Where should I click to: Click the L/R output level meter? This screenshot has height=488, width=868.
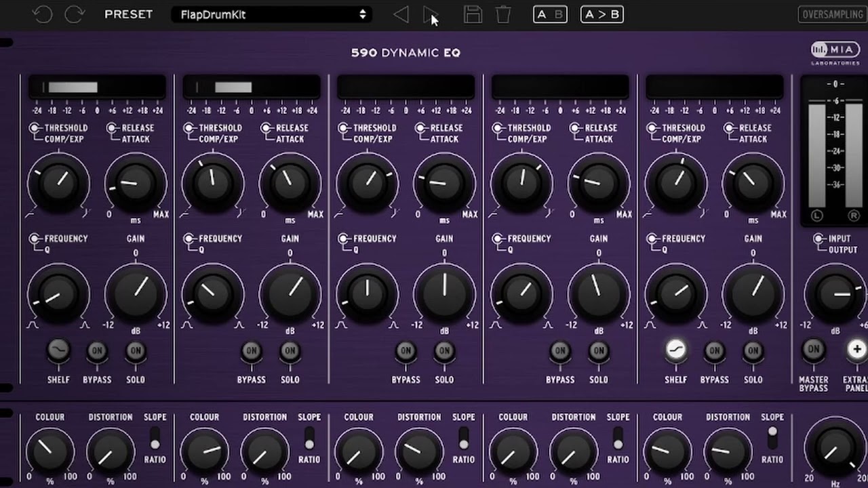(x=835, y=150)
